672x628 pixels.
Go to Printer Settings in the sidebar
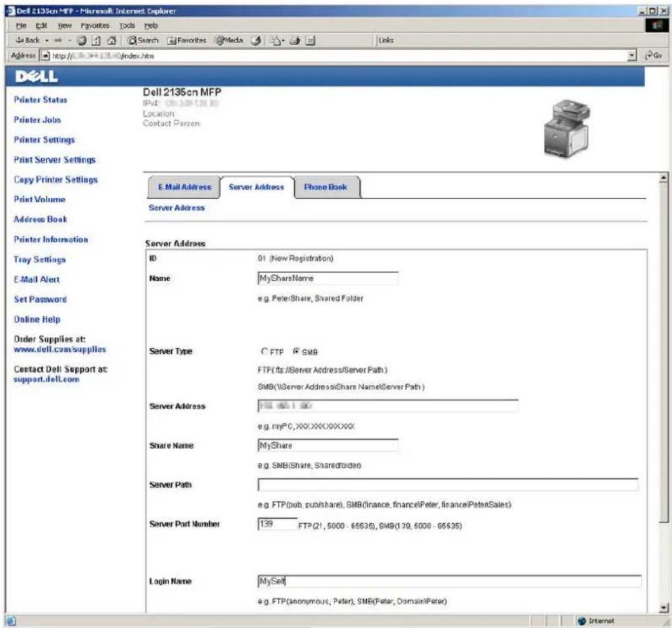click(x=44, y=140)
